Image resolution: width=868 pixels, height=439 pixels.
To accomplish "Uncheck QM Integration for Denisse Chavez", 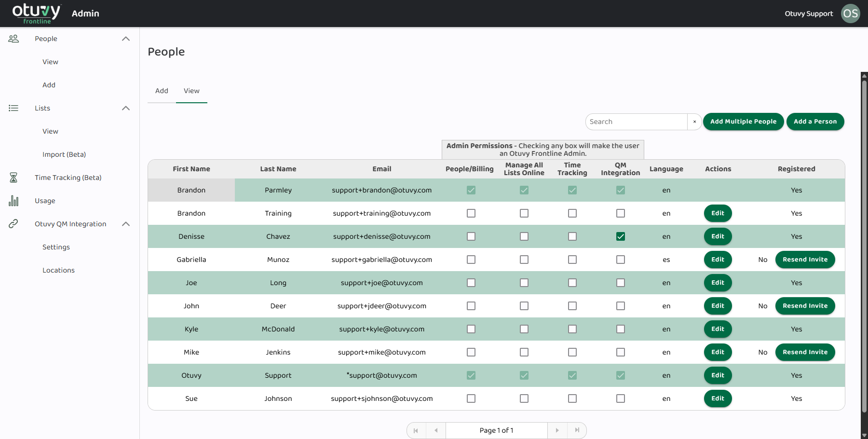I will [x=621, y=236].
